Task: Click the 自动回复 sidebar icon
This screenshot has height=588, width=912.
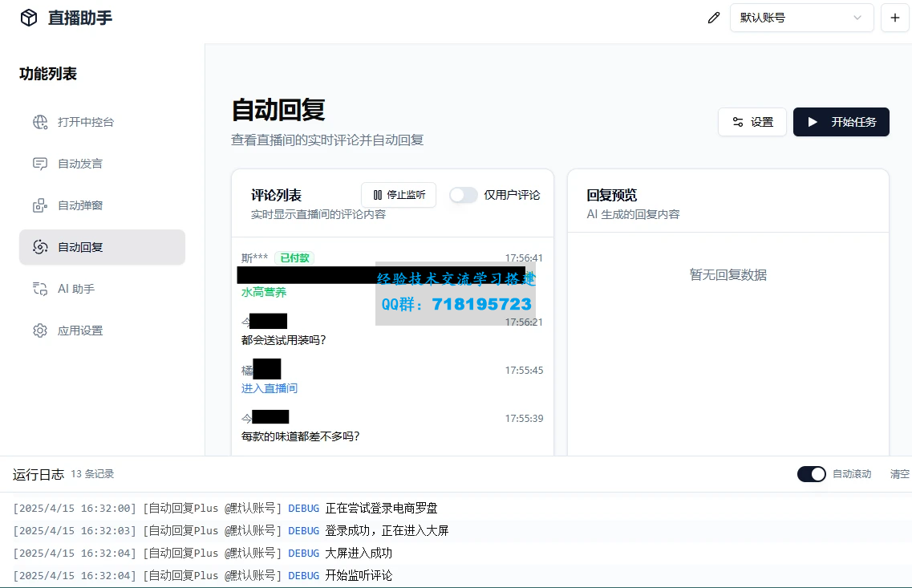Action: [x=40, y=247]
